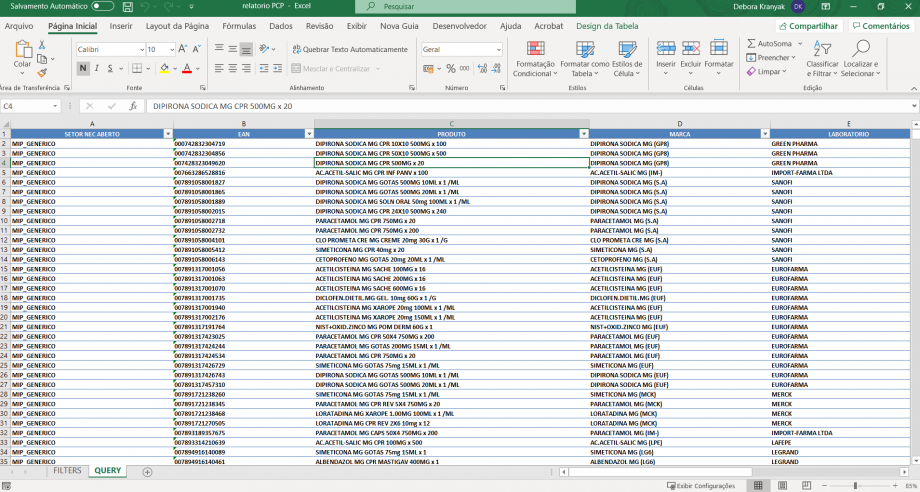Click Quebrar Texto Automaticamente
The height and width of the screenshot is (492, 920).
point(350,49)
